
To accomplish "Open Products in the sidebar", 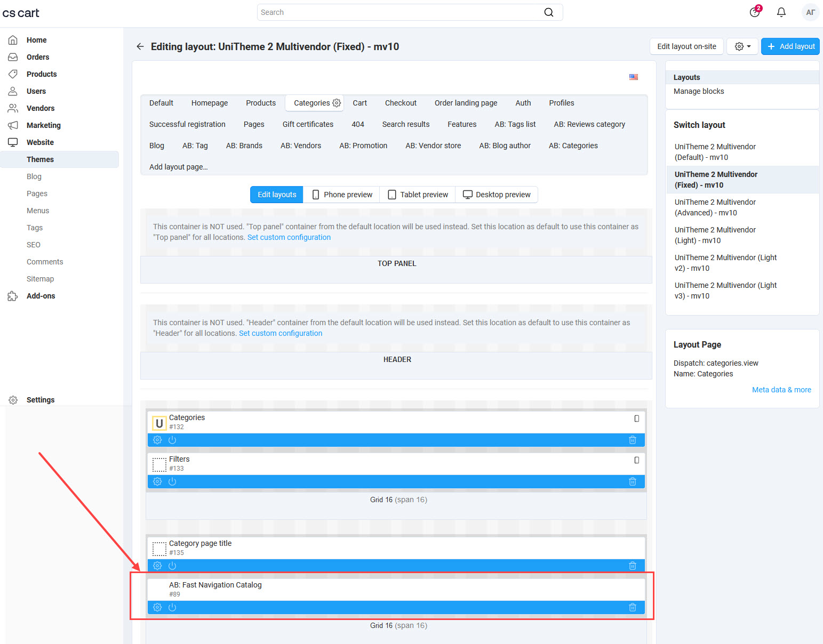I will (42, 74).
